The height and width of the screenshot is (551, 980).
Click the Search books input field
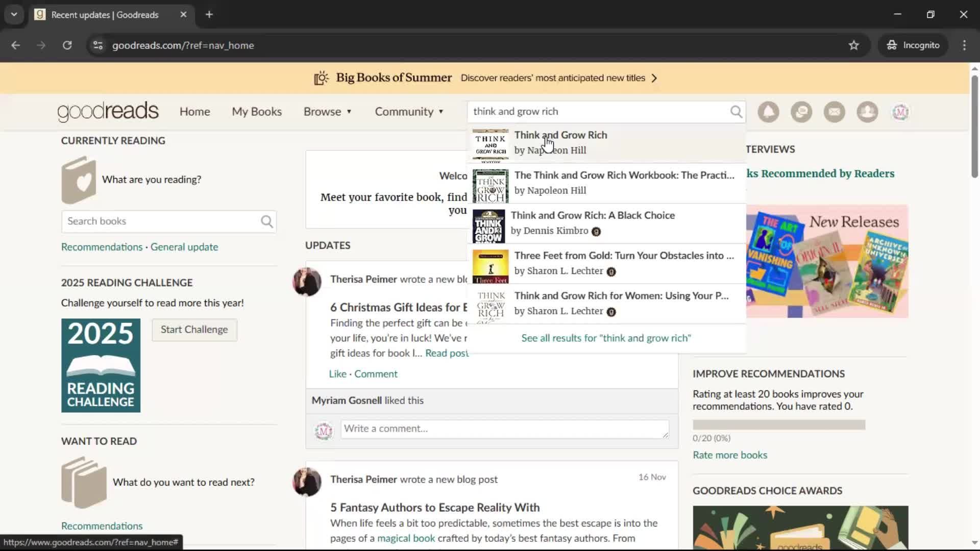pos(161,221)
